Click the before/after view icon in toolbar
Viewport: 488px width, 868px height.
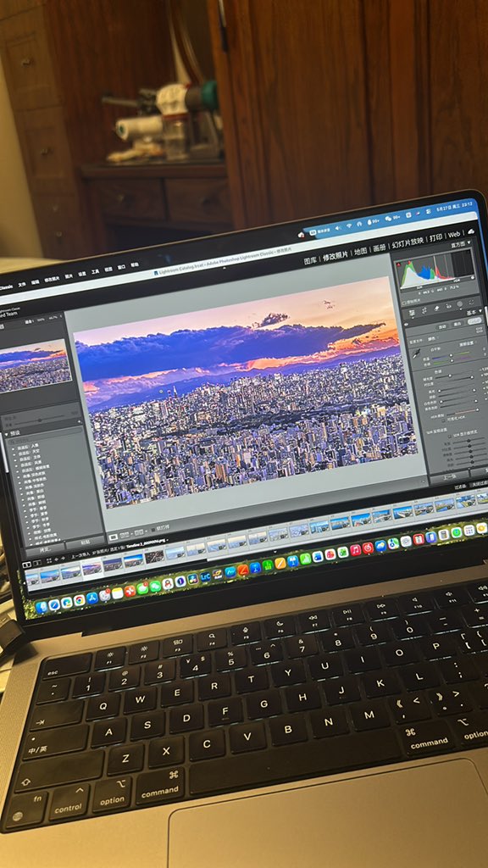[139, 532]
